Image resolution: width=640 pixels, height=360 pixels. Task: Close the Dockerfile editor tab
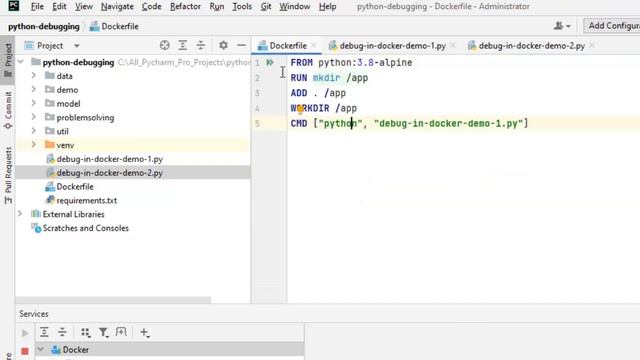pyautogui.click(x=313, y=46)
